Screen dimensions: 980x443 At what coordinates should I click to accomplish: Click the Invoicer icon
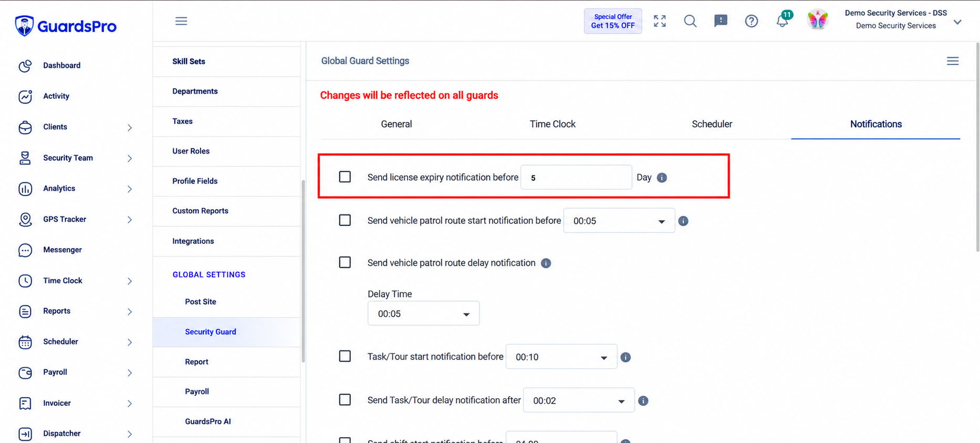(25, 403)
